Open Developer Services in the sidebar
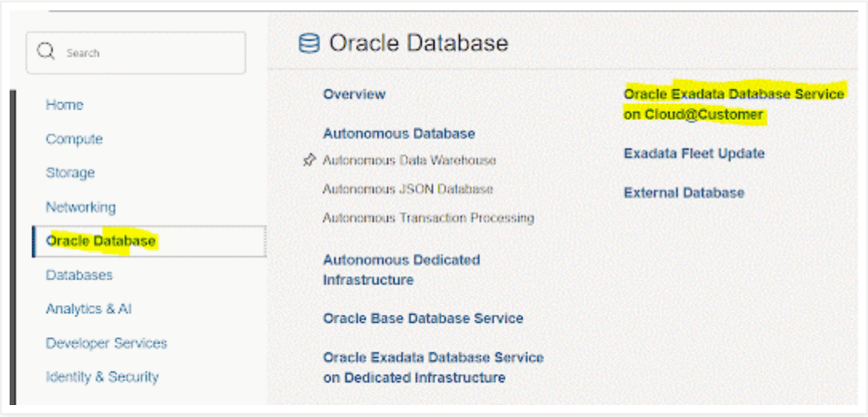This screenshot has width=868, height=417. pos(106,343)
